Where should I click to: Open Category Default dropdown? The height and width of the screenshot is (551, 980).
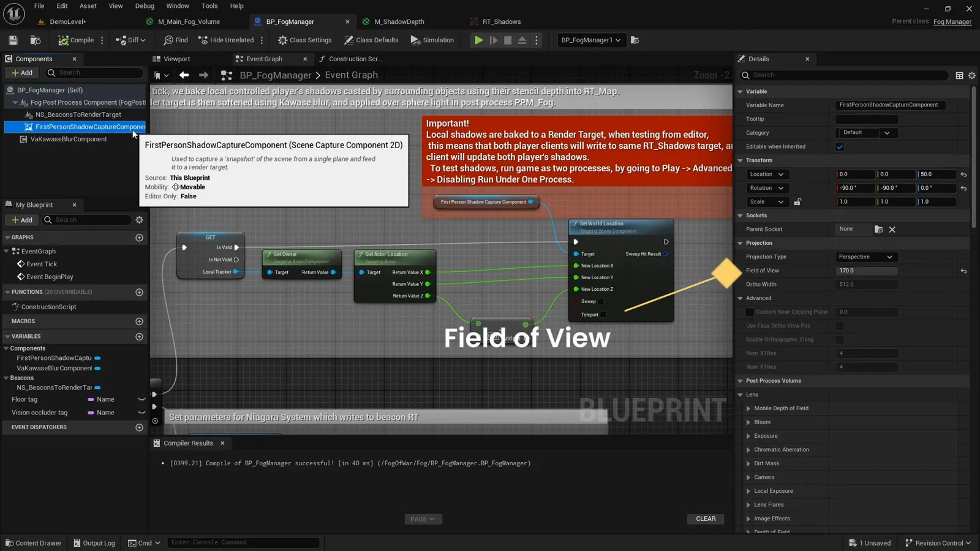pyautogui.click(x=867, y=133)
